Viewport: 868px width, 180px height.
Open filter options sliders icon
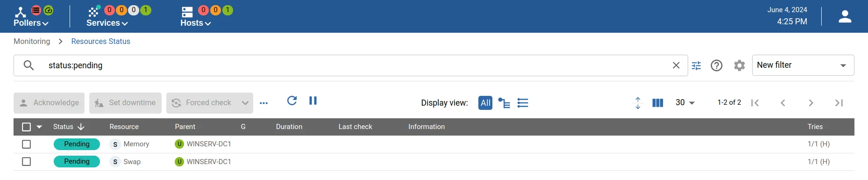(696, 65)
